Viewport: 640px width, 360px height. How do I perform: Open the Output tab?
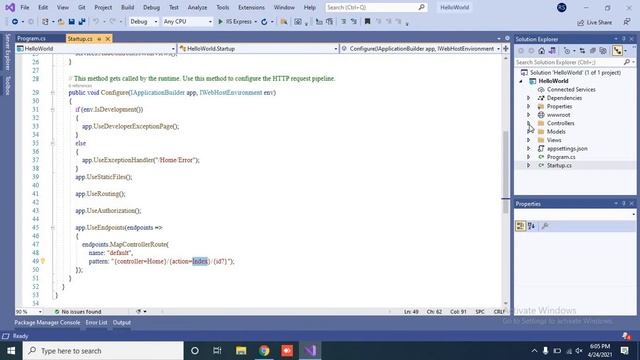click(122, 322)
